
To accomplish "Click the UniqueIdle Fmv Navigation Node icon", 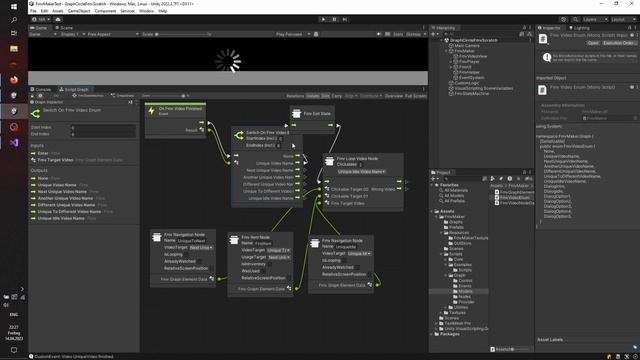I will pos(315,243).
